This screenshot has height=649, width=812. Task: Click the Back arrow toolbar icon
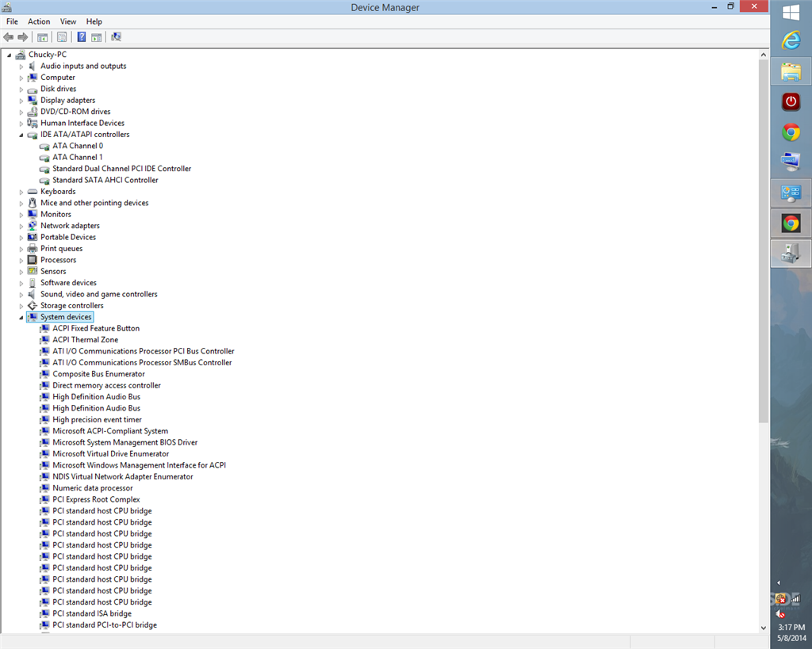pyautogui.click(x=8, y=36)
